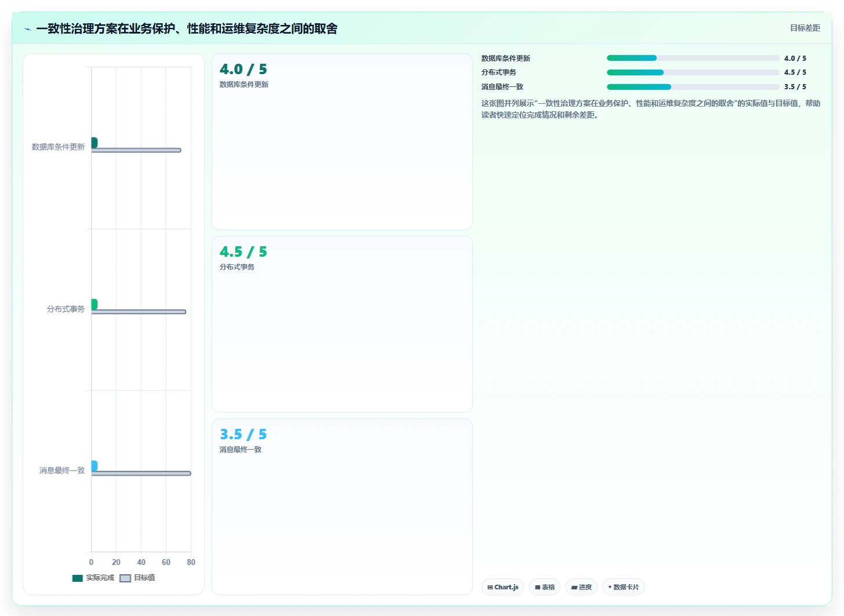Click the 分布式事务 chart axis label

click(x=66, y=309)
